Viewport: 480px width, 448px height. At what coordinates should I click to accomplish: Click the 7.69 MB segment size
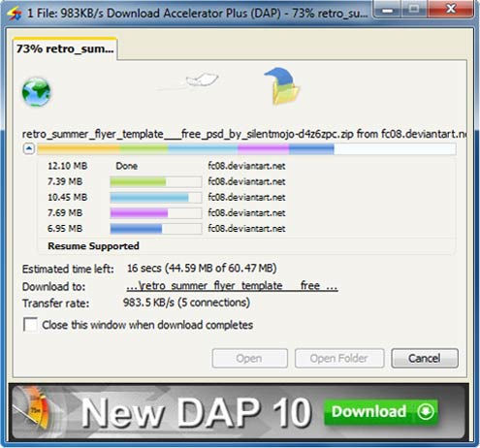(x=65, y=212)
